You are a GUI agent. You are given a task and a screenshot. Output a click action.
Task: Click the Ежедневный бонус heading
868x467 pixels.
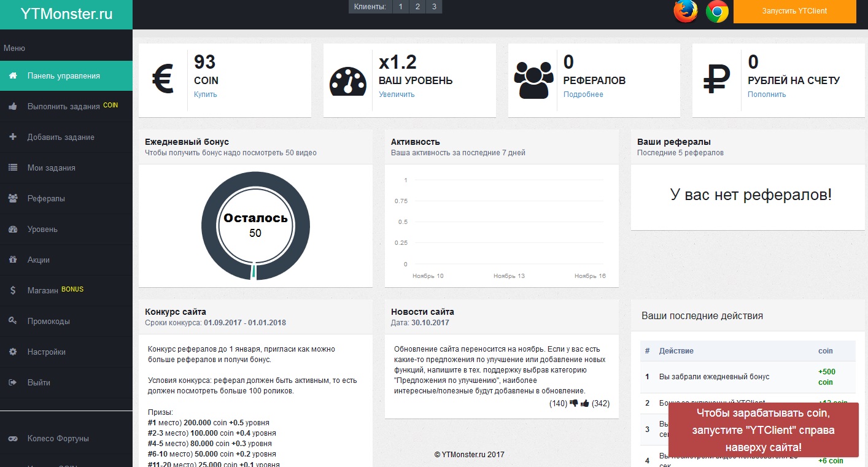187,142
